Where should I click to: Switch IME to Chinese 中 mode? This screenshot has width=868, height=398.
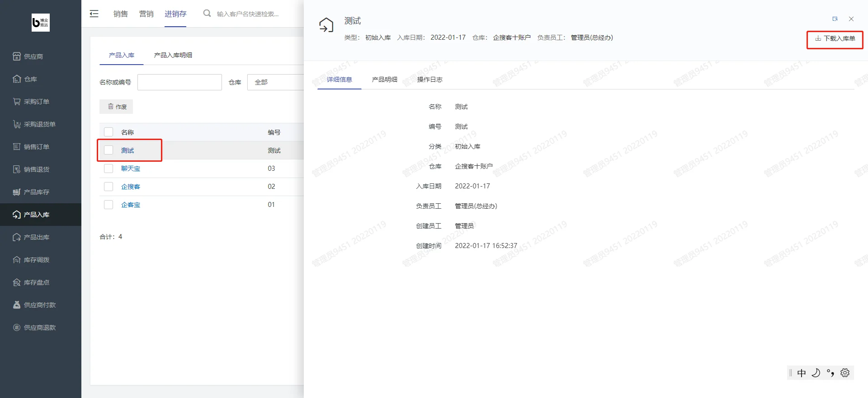pos(802,373)
